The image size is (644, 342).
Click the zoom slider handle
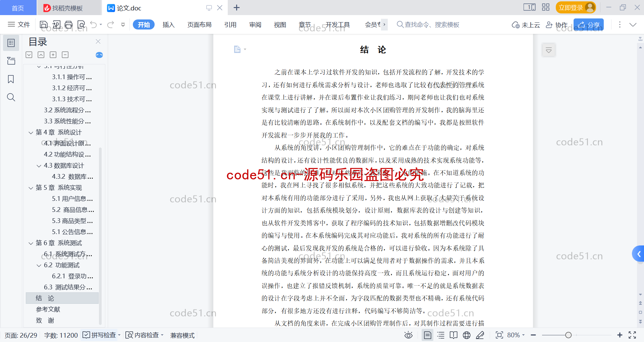[568, 335]
